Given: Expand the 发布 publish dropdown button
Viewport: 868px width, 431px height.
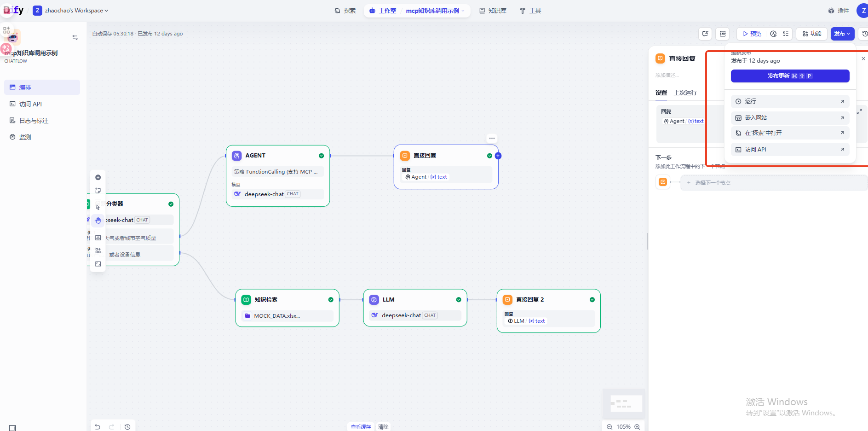Looking at the screenshot, I should point(842,34).
